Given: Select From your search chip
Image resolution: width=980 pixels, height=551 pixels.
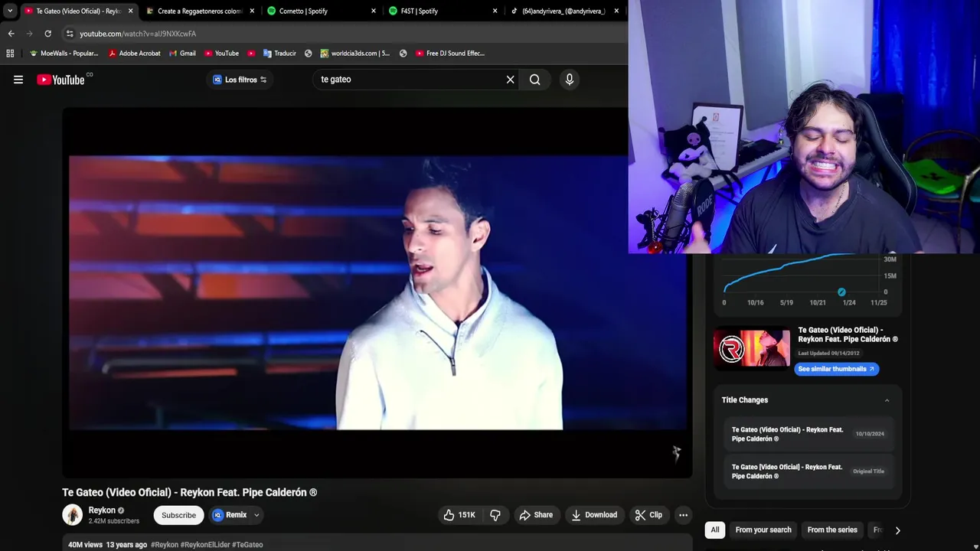Looking at the screenshot, I should (763, 530).
